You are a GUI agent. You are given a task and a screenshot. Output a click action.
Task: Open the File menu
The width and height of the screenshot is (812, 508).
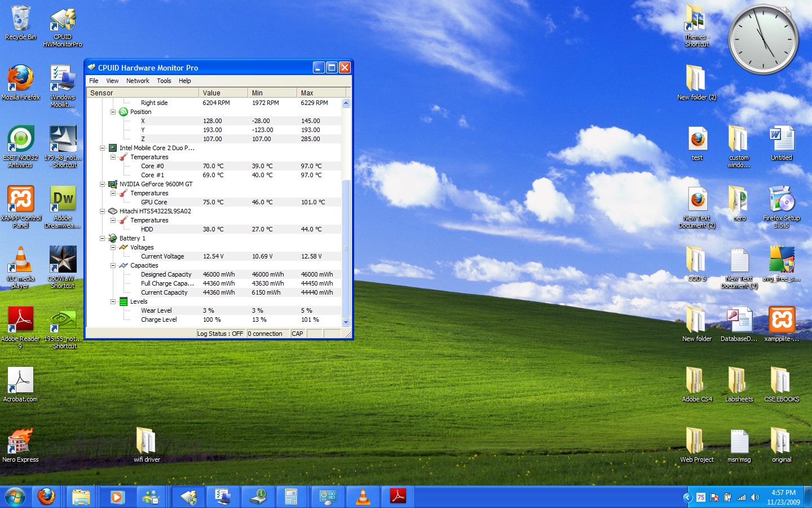coord(94,81)
